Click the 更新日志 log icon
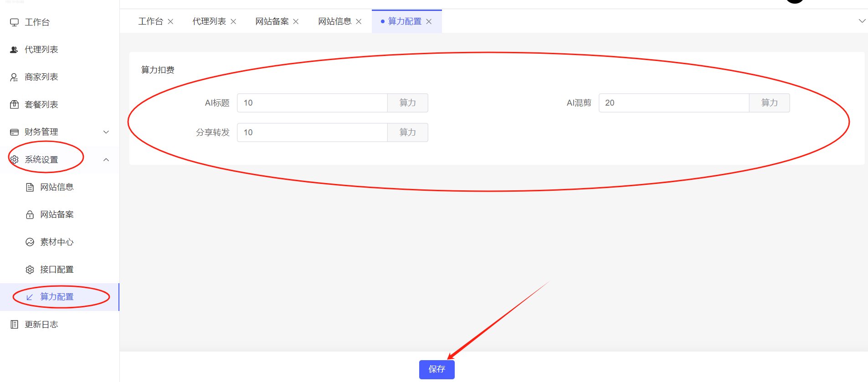Image resolution: width=868 pixels, height=382 pixels. point(14,325)
